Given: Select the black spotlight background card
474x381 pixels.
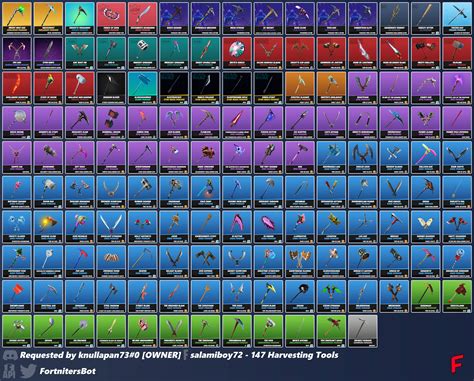Looking at the screenshot, I should (111, 88).
